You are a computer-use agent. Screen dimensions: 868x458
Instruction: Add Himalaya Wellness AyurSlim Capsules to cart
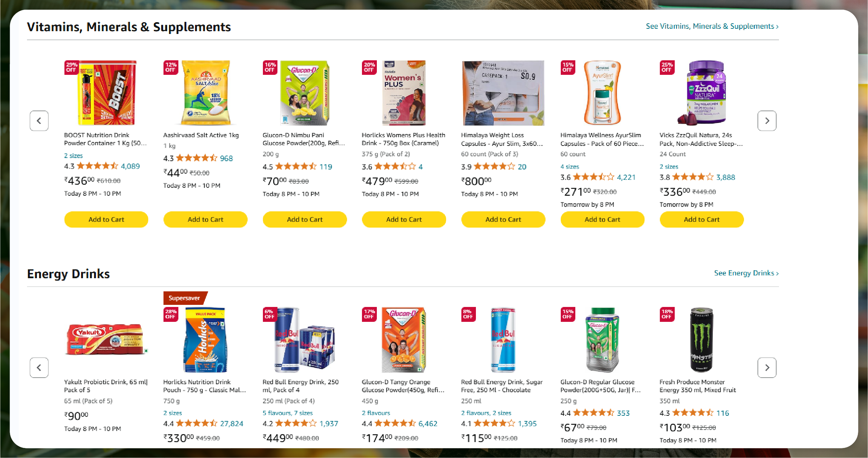602,219
